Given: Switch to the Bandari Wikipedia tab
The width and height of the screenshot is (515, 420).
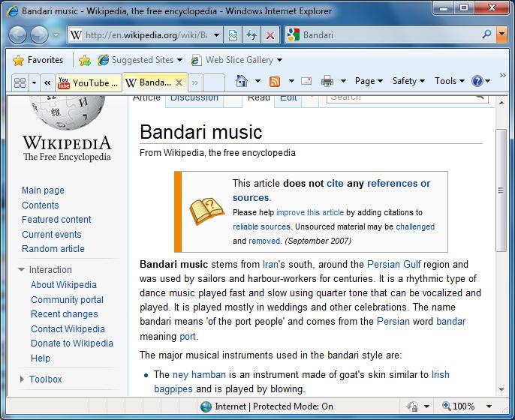Looking at the screenshot, I should [x=149, y=82].
